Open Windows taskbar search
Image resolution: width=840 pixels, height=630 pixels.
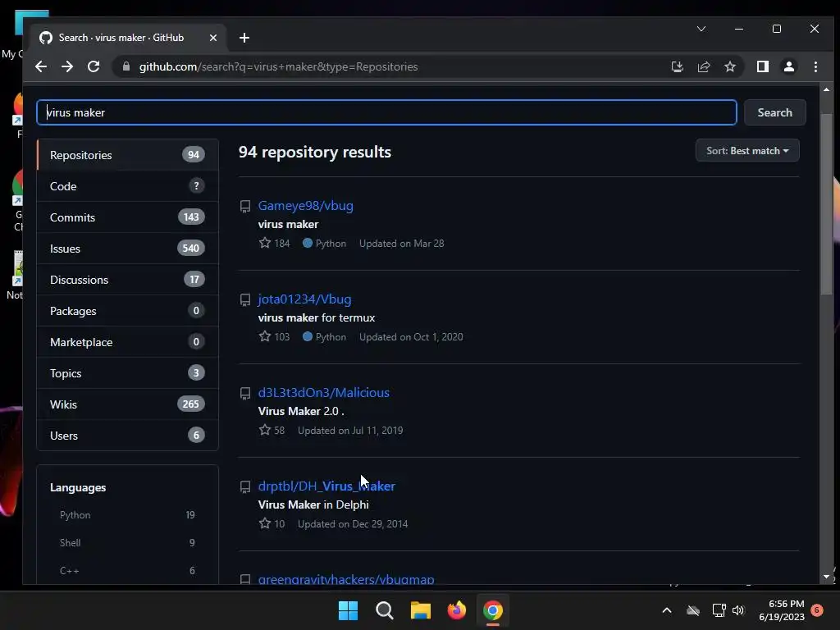pyautogui.click(x=384, y=610)
